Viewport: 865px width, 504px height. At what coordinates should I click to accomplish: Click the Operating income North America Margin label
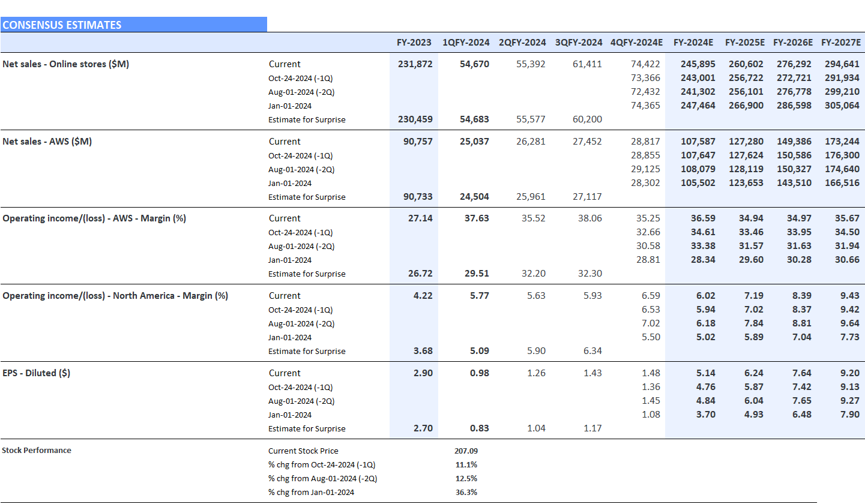click(x=115, y=296)
